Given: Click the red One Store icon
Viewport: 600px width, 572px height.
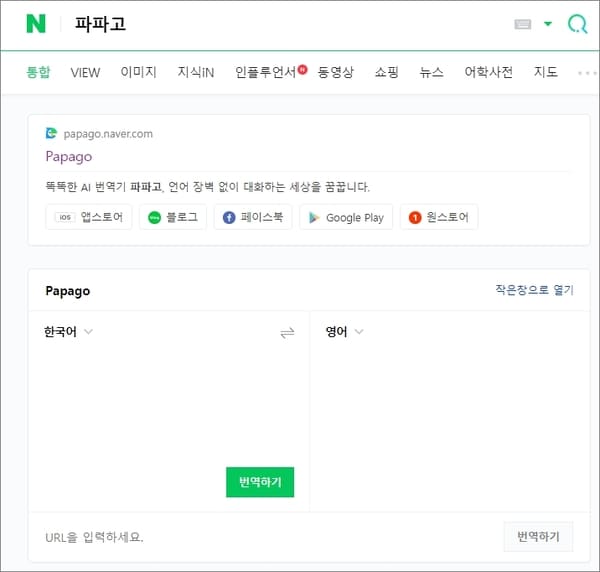Looking at the screenshot, I should (x=415, y=218).
